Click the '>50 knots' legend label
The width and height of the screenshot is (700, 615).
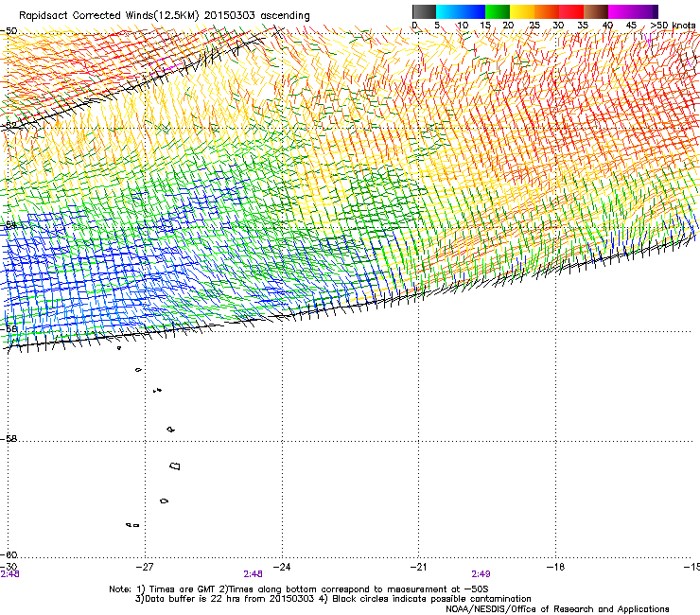pyautogui.click(x=673, y=26)
